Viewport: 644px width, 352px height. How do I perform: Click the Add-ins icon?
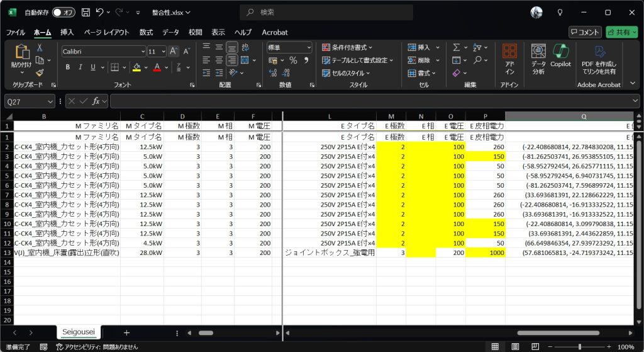509,60
